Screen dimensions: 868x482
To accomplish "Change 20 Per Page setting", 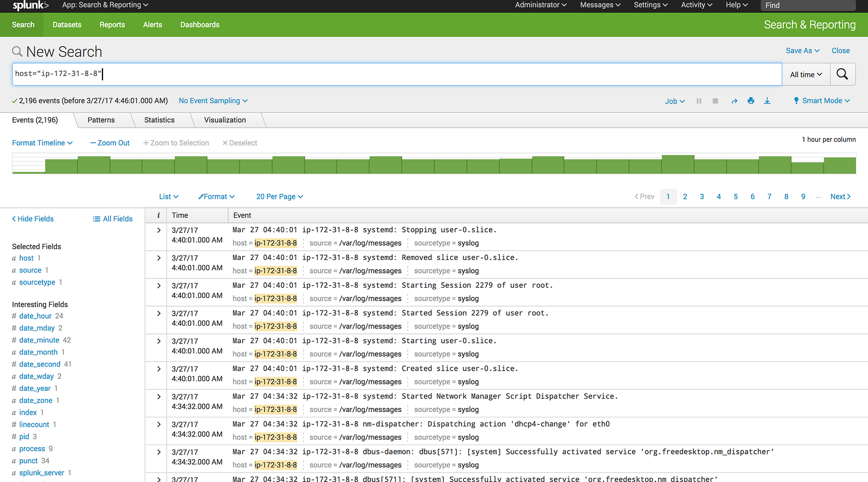I will (279, 196).
